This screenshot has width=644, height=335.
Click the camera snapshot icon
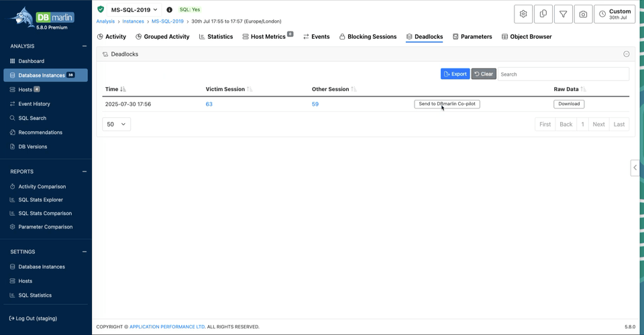click(x=583, y=13)
